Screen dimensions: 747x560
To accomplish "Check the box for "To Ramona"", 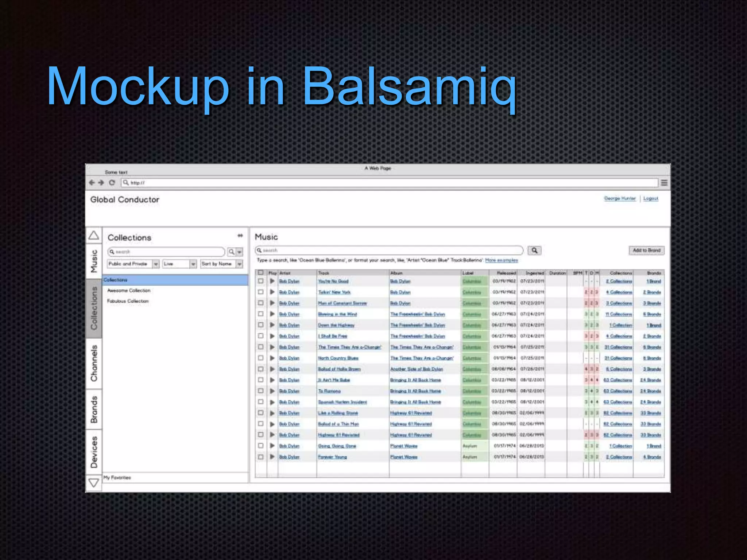I will (261, 391).
